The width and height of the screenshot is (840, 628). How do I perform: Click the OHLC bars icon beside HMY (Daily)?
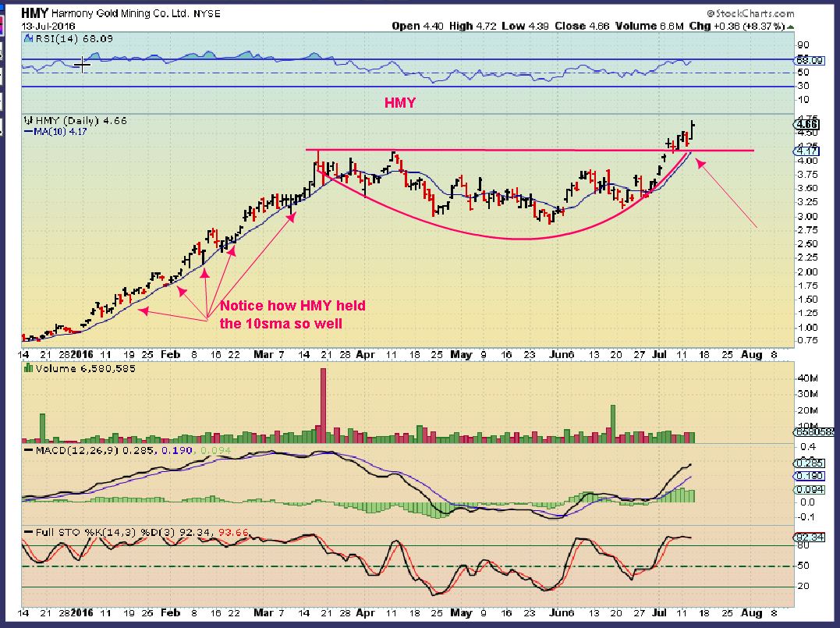coord(28,121)
